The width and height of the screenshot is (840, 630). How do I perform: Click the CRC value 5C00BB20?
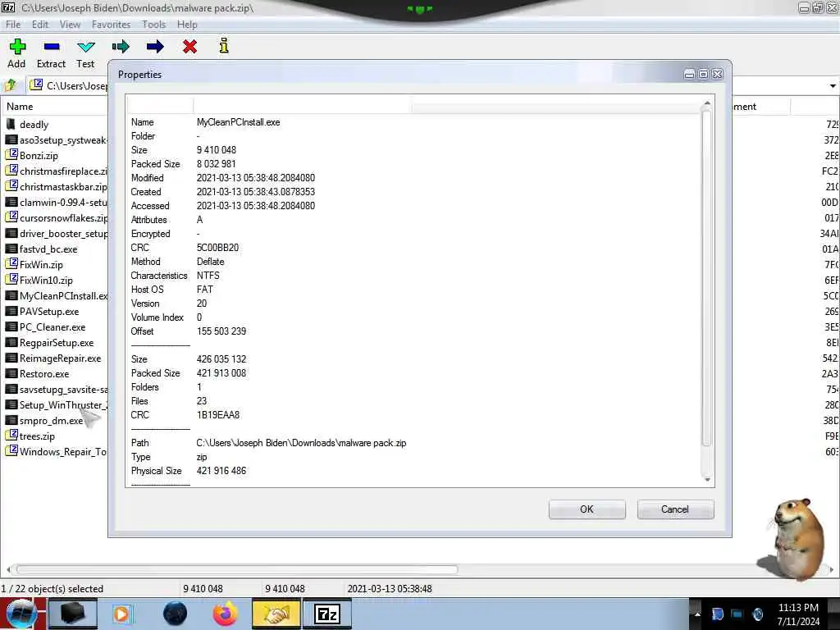pos(217,248)
